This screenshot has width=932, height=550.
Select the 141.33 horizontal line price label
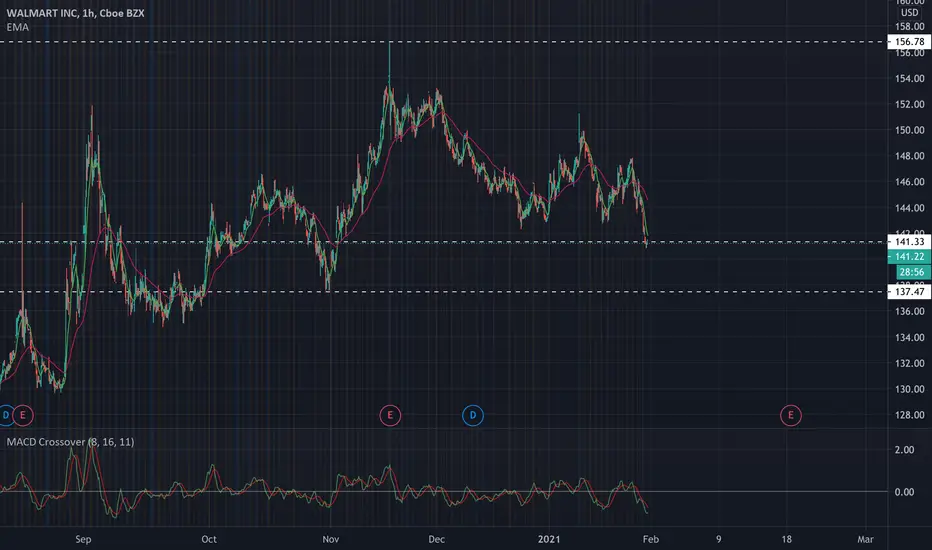[909, 241]
